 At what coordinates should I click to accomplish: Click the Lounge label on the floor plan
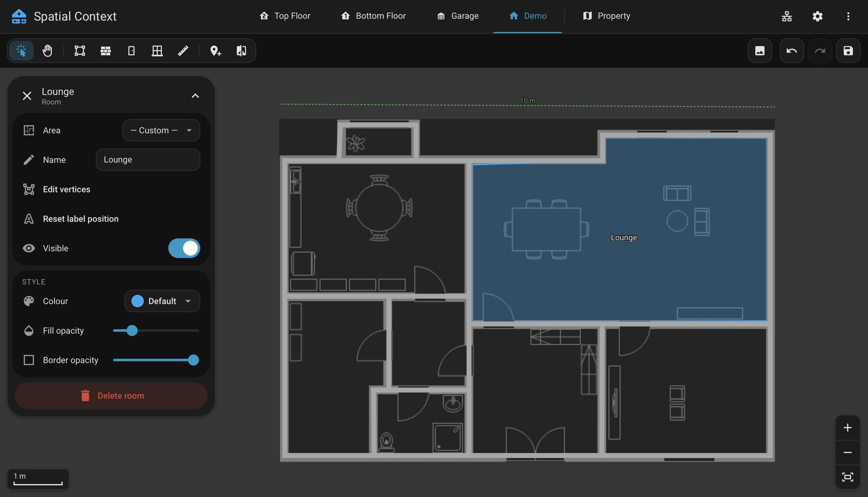click(624, 237)
